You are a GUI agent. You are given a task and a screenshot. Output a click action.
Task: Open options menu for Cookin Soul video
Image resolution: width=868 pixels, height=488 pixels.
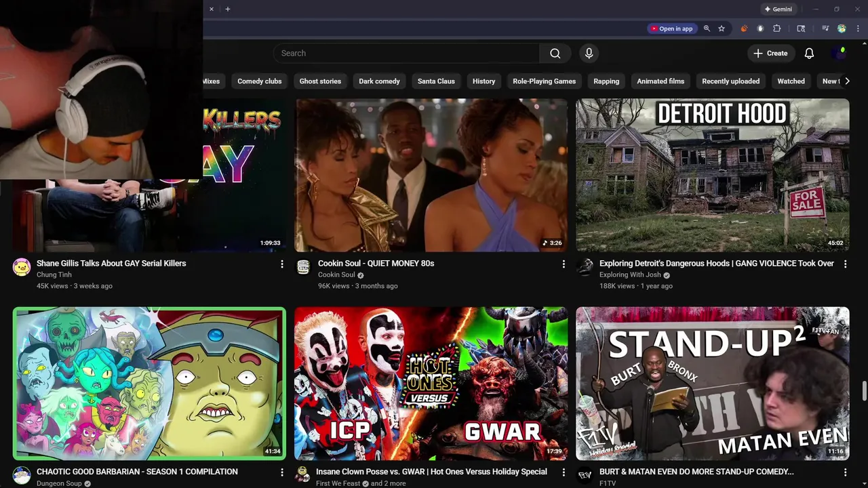(564, 264)
